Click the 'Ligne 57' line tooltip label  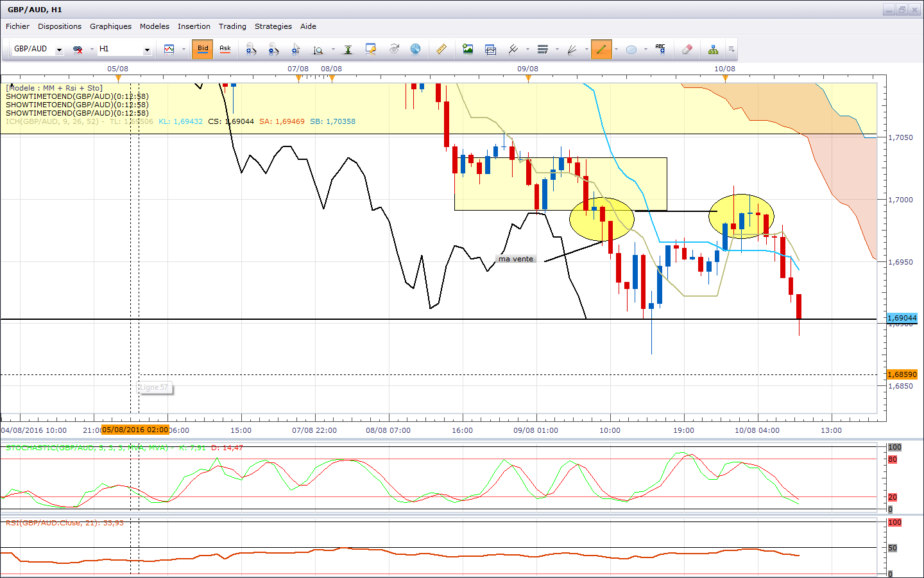click(154, 387)
